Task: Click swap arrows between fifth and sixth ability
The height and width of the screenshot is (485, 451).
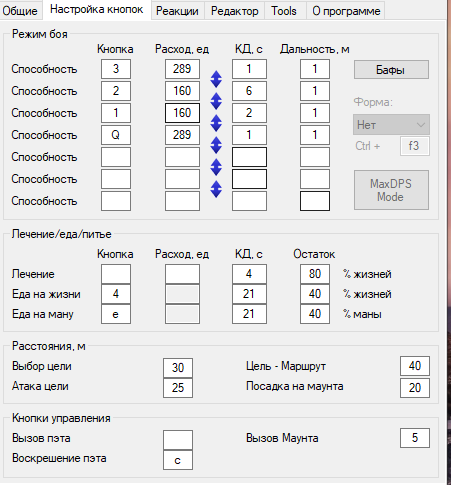Action: (216, 167)
